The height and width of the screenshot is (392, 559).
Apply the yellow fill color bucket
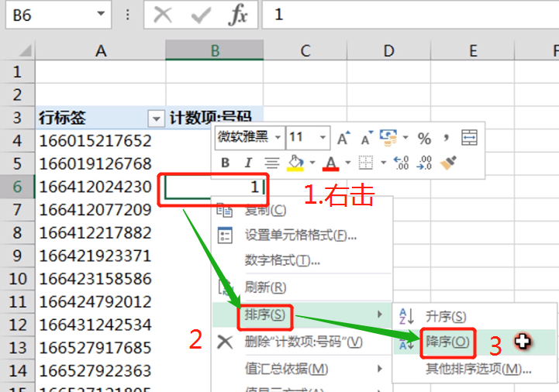point(295,163)
